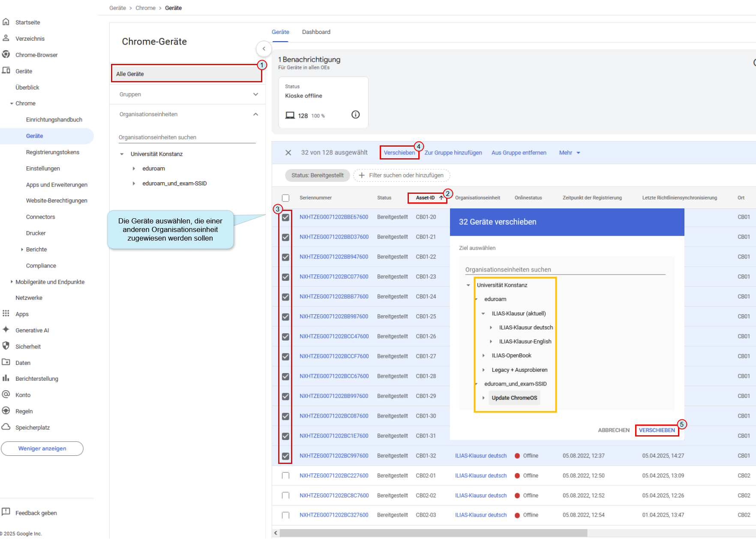This screenshot has width=756, height=539.
Task: Check the row with asset CB02-03
Action: 286,515
